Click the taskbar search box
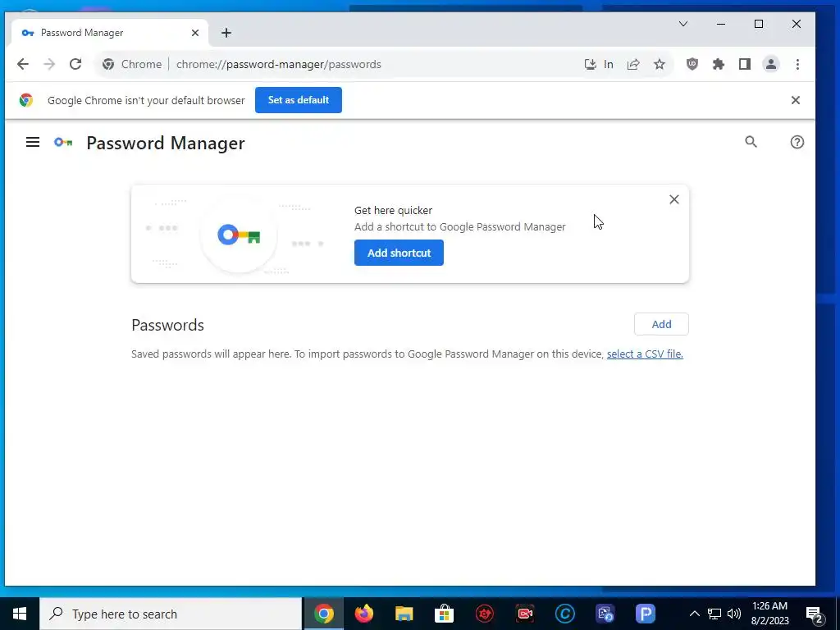Screen dimensions: 840x630 point(171,614)
